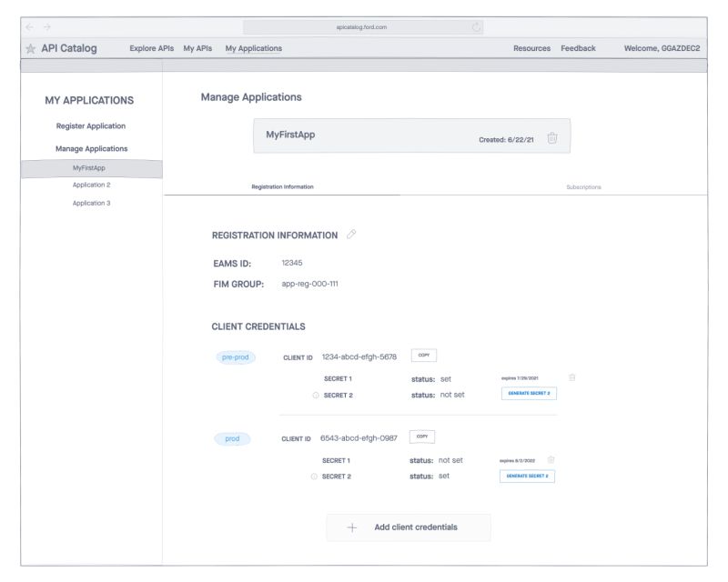Generate Secret 2 for pre-prod credentials
This screenshot has height=582, width=728.
pyautogui.click(x=529, y=394)
